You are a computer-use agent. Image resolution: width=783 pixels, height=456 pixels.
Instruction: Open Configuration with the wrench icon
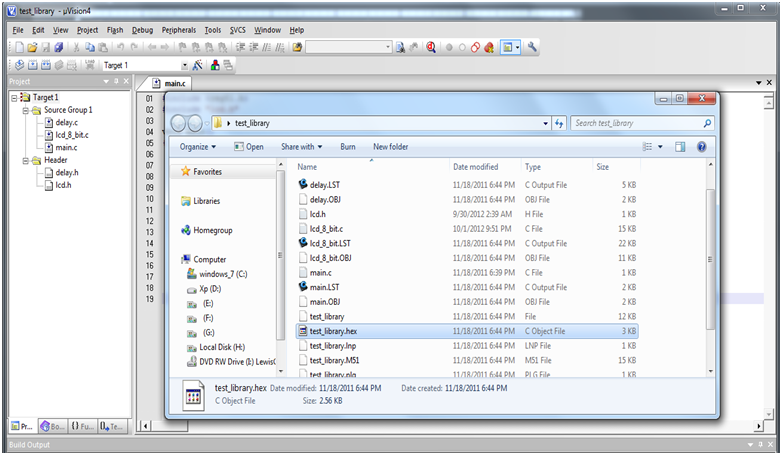(532, 47)
